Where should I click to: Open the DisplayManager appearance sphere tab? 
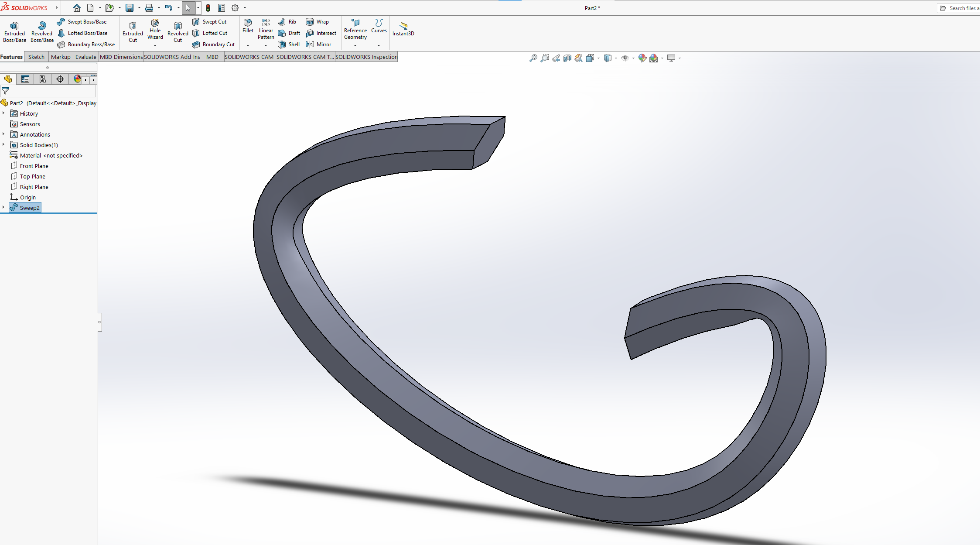pyautogui.click(x=77, y=79)
